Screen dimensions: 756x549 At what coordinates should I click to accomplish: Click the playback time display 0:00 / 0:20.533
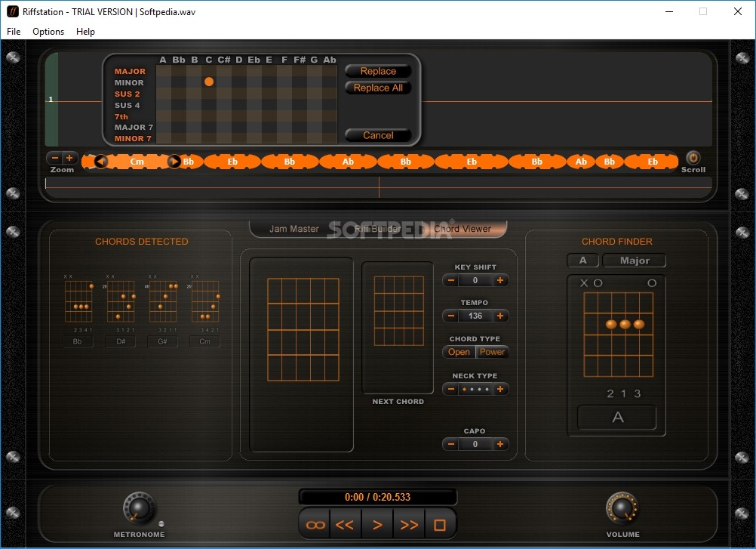(x=377, y=497)
